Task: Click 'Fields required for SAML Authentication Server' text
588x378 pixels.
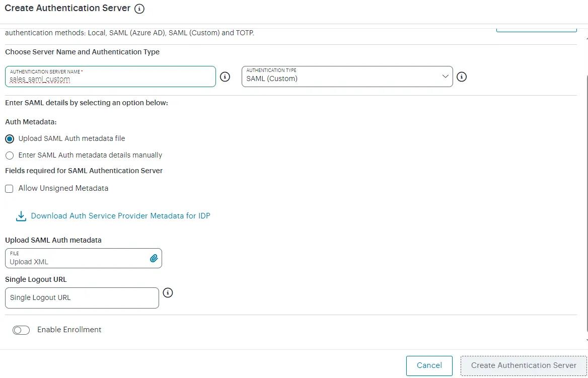Action: pos(84,171)
